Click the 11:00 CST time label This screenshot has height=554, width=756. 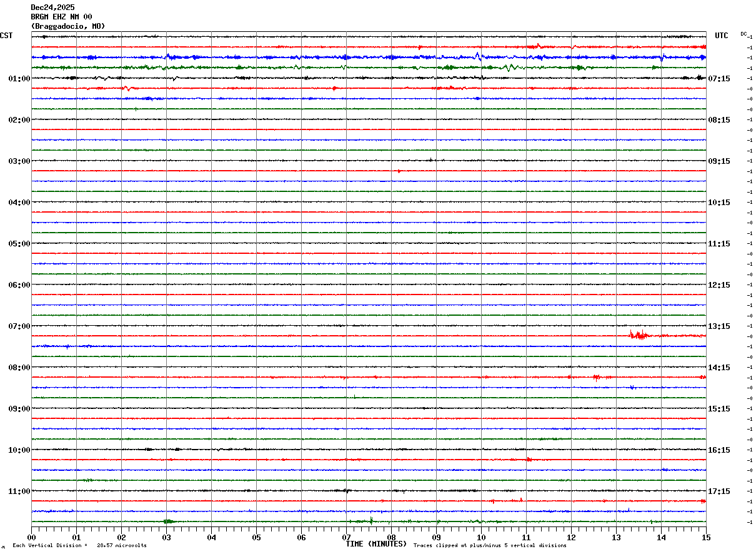tap(19, 491)
